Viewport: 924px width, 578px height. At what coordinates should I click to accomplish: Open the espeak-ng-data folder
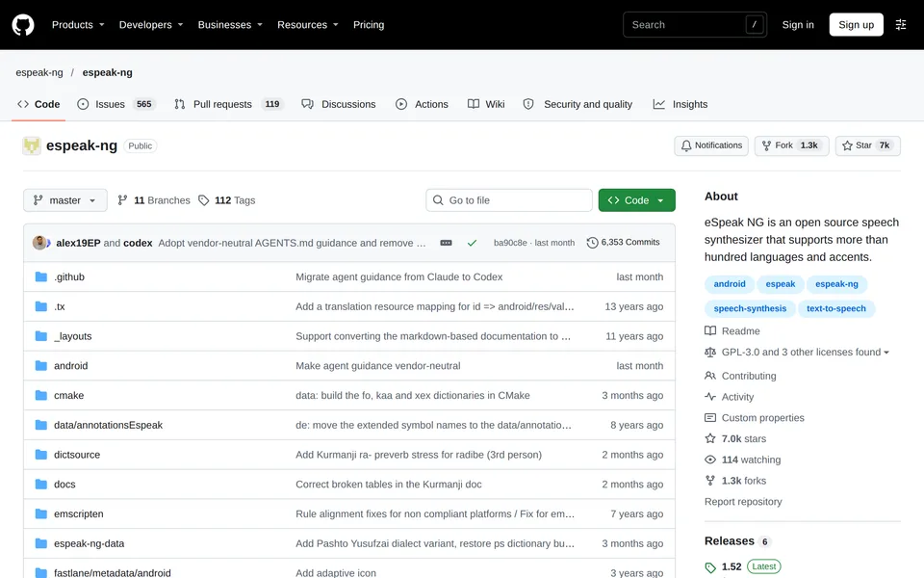(x=89, y=543)
